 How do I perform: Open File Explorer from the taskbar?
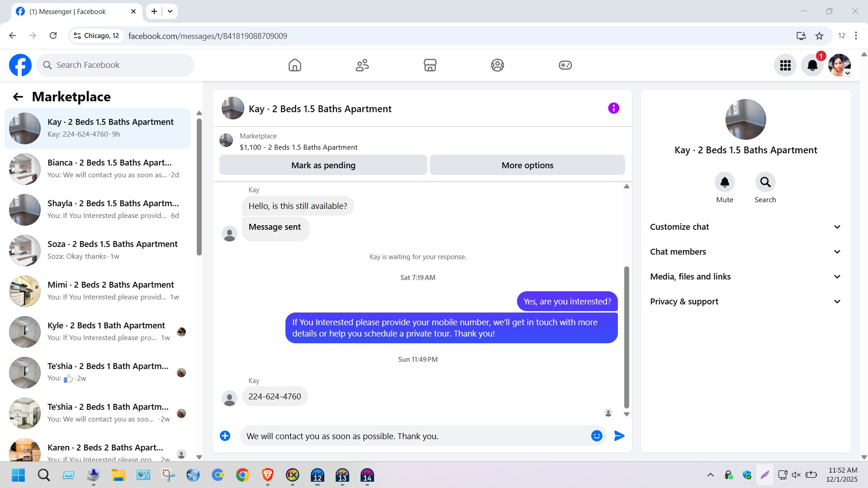tap(118, 475)
